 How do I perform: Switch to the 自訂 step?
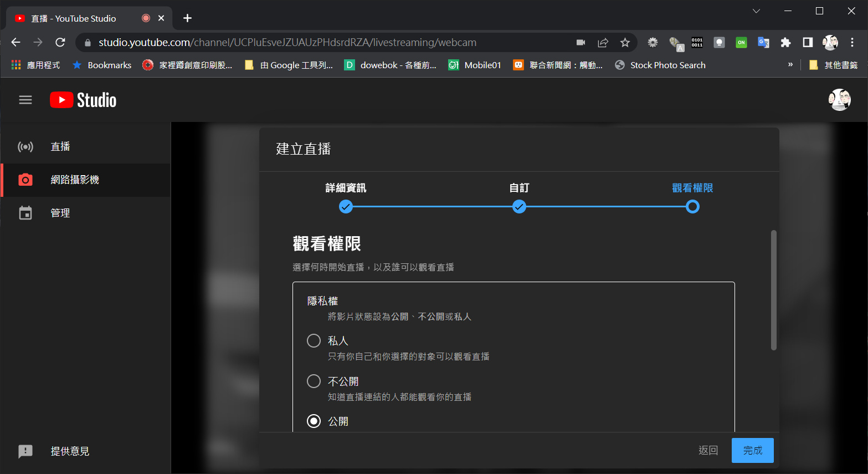(x=519, y=206)
